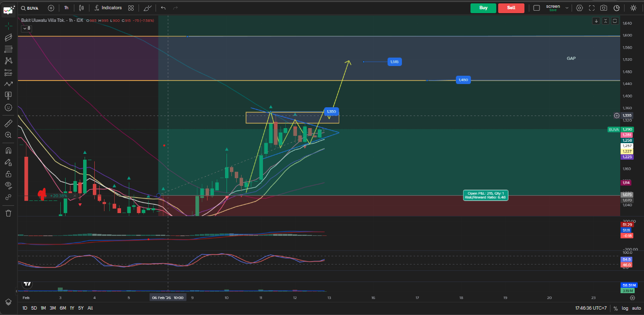Select the 6M time range
The image size is (644, 315).
(x=63, y=308)
